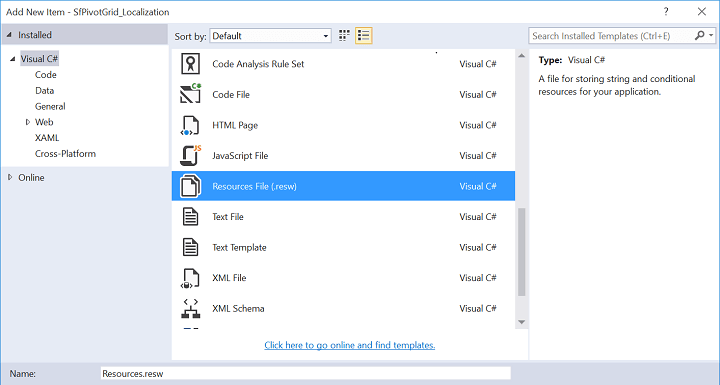Choose the Code File template icon
Viewport: 720px width, 385px height.
[190, 94]
